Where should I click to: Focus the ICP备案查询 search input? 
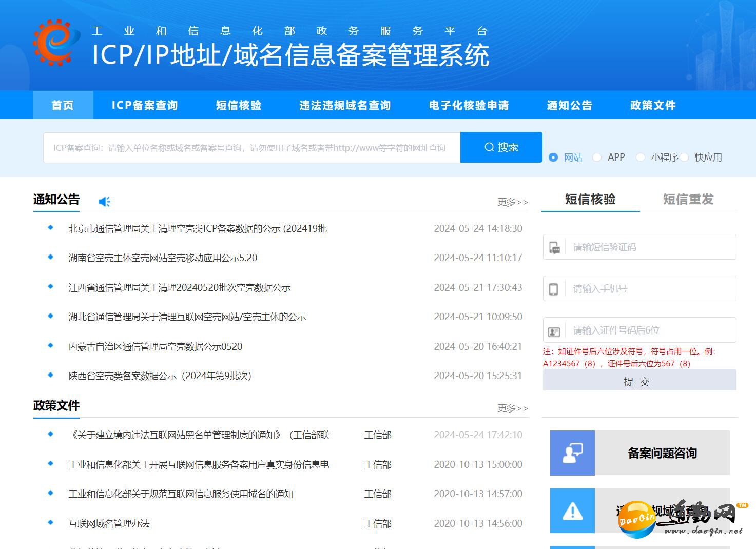pyautogui.click(x=251, y=148)
